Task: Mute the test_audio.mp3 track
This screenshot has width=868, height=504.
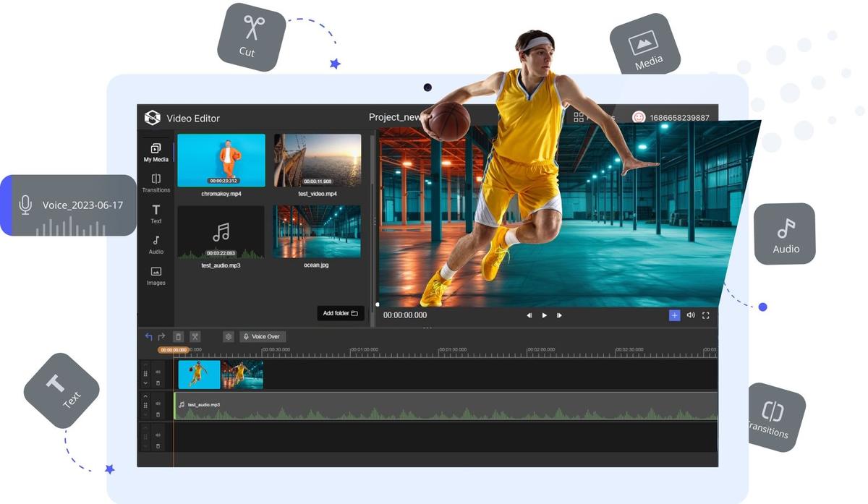Action: 157,403
